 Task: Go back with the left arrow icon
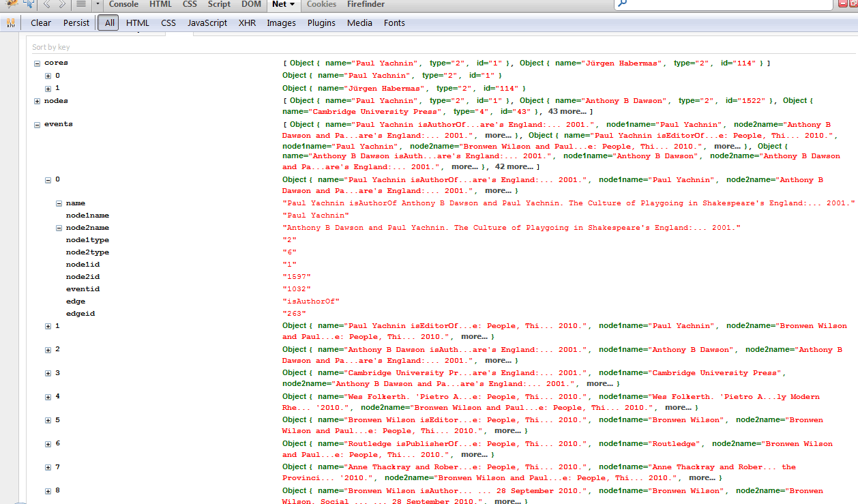point(48,4)
